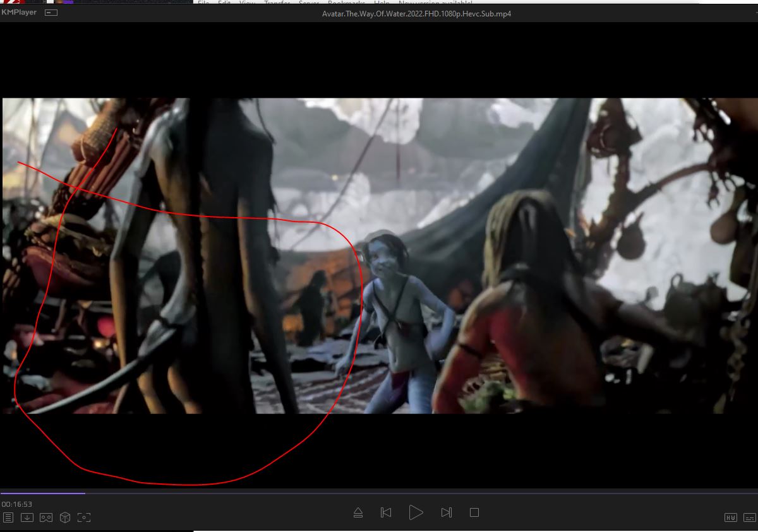Click the eject open-file icon
The width and height of the screenshot is (758, 532).
358,512
